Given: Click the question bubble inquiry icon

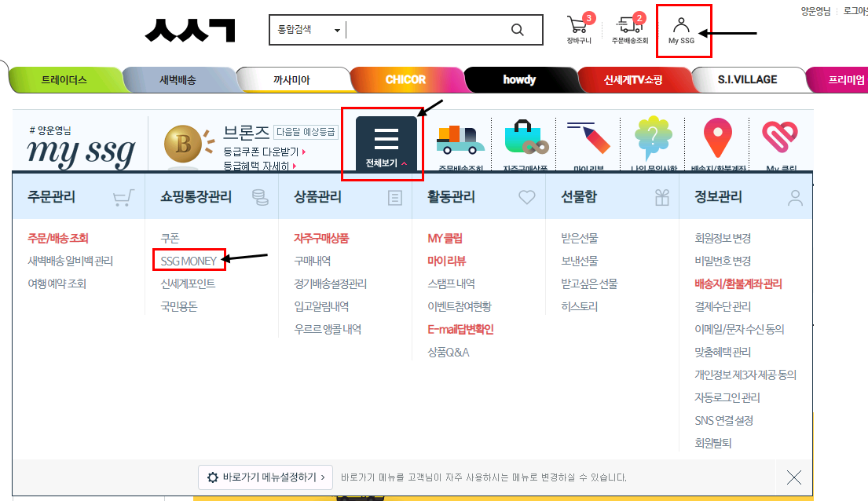Looking at the screenshot, I should pos(654,138).
